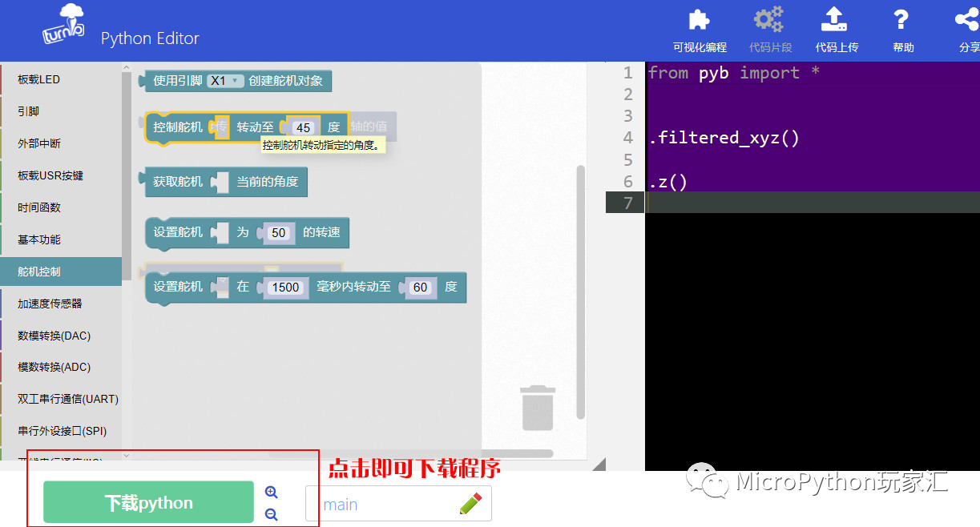The width and height of the screenshot is (980, 527).
Task: Click the category list vertical scrollbar
Action: tap(127, 176)
